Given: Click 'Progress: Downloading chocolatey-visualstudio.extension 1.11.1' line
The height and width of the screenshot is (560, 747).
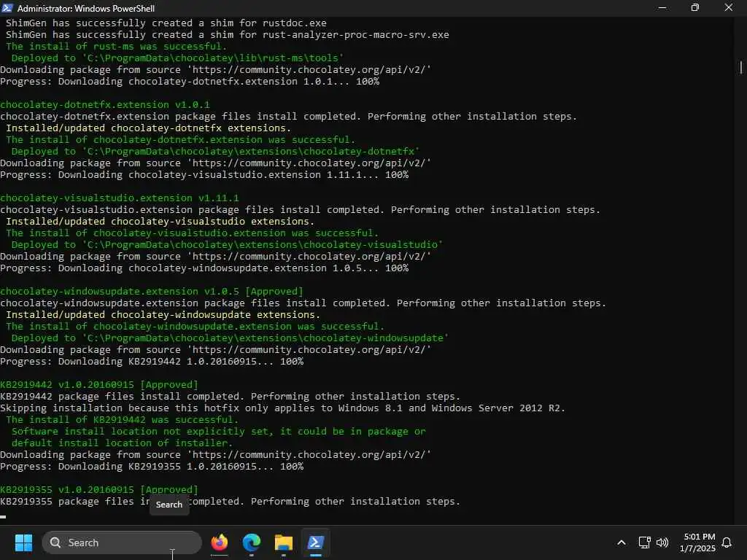Looking at the screenshot, I should (x=204, y=175).
